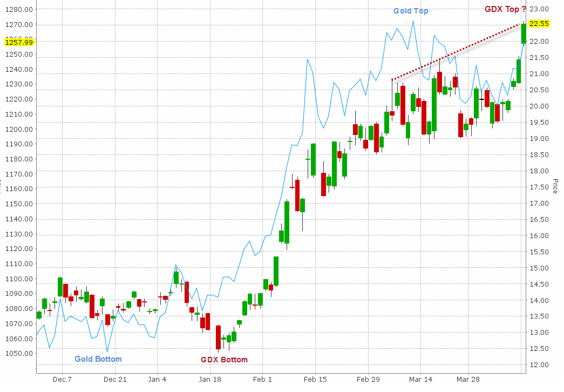
Task: Click the 1200.00 left axis value
Action: 19,129
